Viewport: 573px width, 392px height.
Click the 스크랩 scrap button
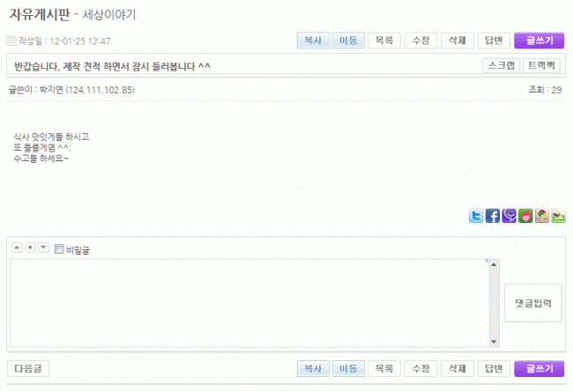pyautogui.click(x=502, y=66)
